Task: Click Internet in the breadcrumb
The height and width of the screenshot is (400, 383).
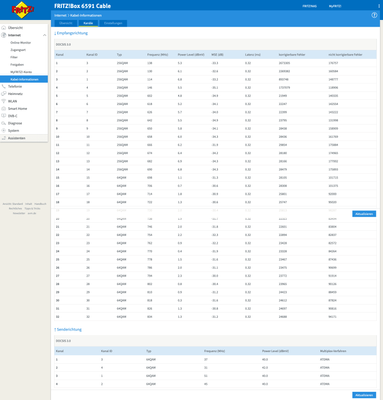Action: tap(60, 15)
